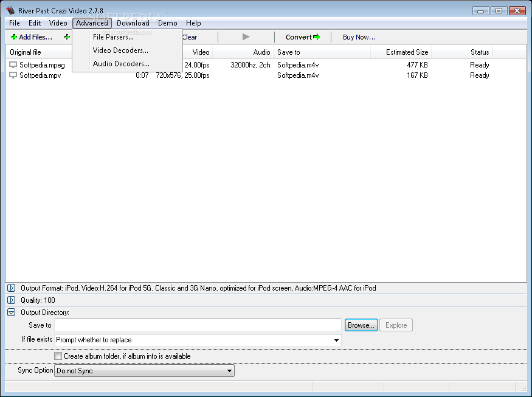Click the 32000hz, 2ch audio cell
Viewport: 532px width, 397px height.
point(250,65)
